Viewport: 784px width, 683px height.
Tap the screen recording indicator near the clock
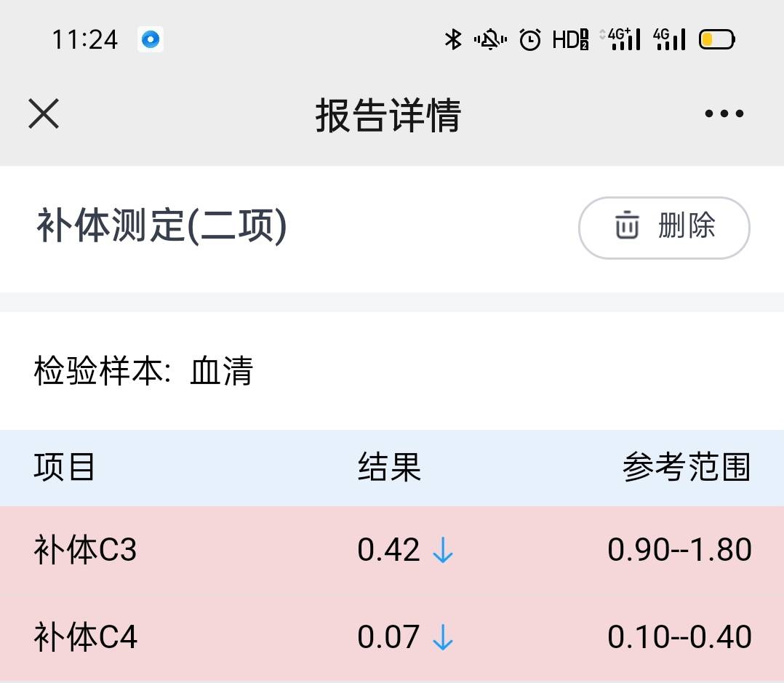point(151,39)
